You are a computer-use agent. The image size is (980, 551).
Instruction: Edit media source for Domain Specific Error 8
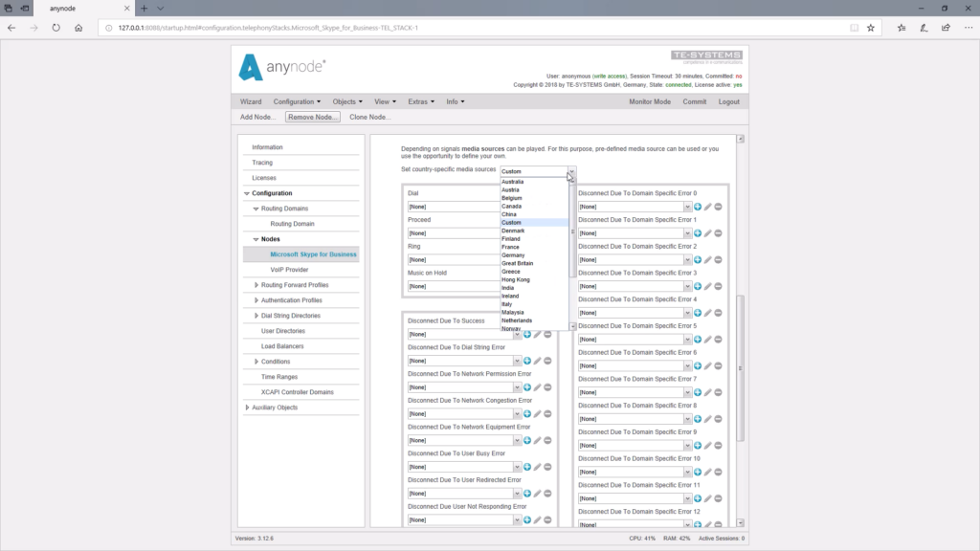point(708,419)
